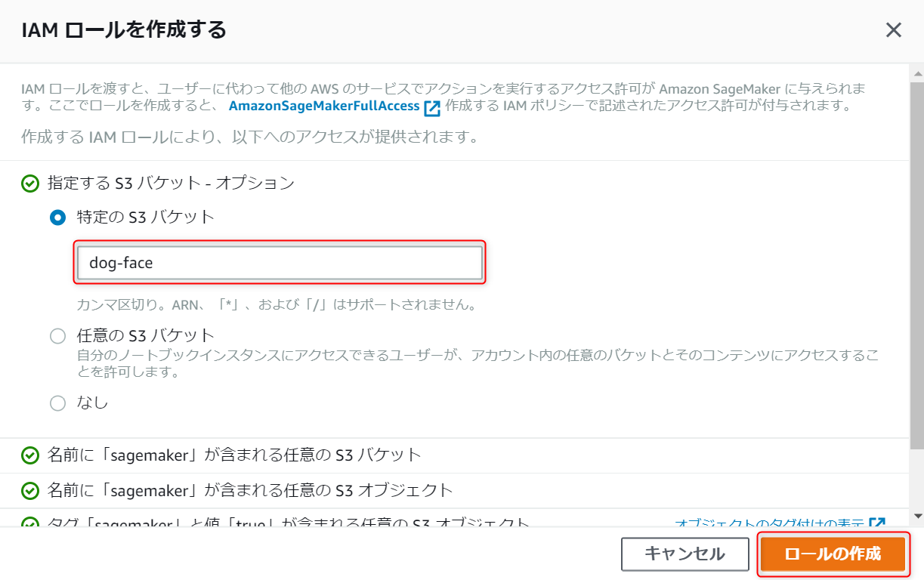Click the scrollbar down arrow
This screenshot has width=924, height=580.
click(917, 517)
